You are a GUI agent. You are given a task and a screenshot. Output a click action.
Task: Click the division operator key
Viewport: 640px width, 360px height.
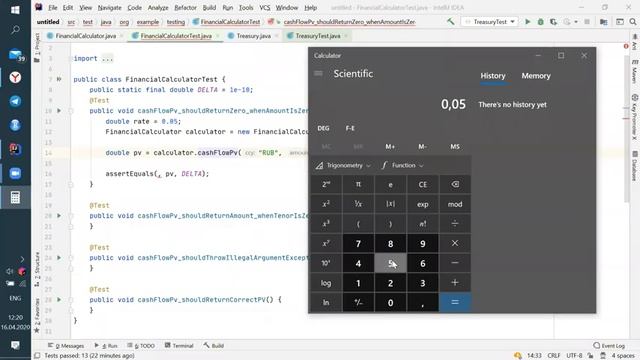455,224
